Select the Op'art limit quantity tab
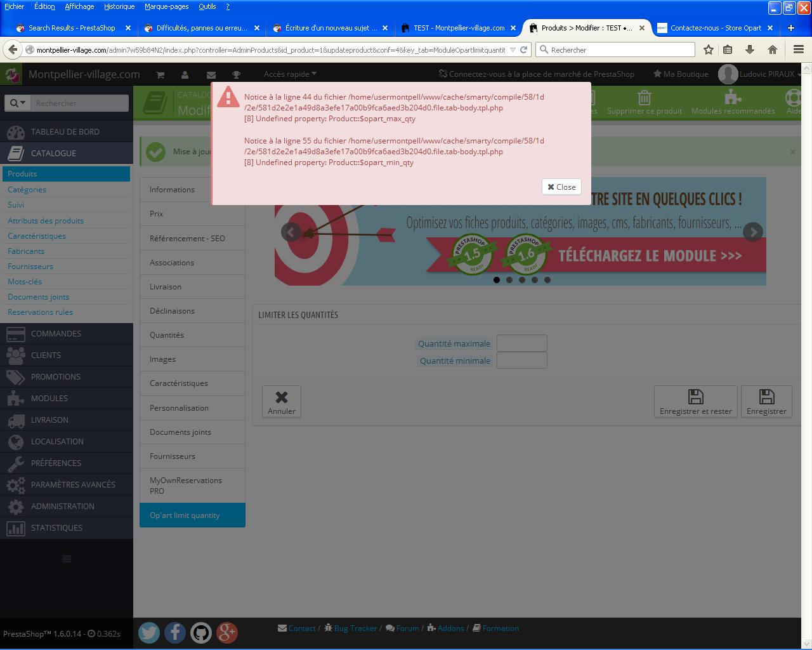 192,515
